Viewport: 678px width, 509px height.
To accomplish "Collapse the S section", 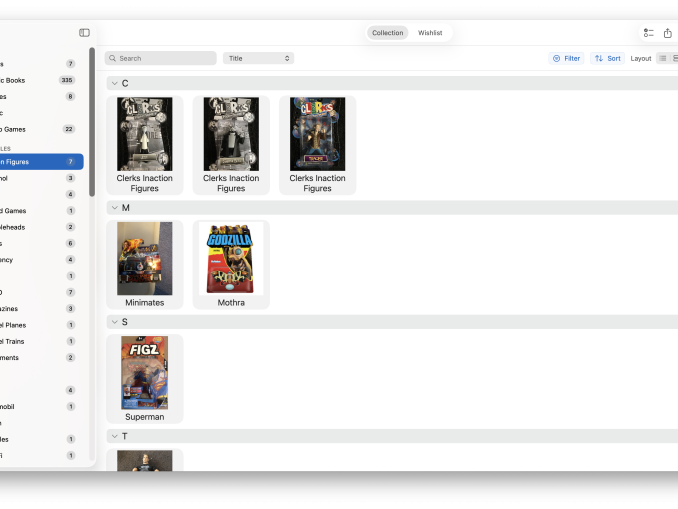I will (x=115, y=322).
